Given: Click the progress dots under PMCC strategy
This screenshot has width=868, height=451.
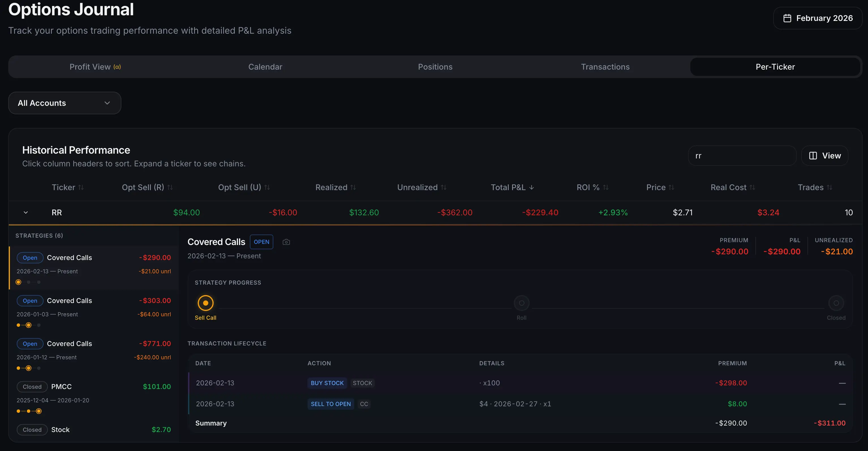Looking at the screenshot, I should point(28,411).
